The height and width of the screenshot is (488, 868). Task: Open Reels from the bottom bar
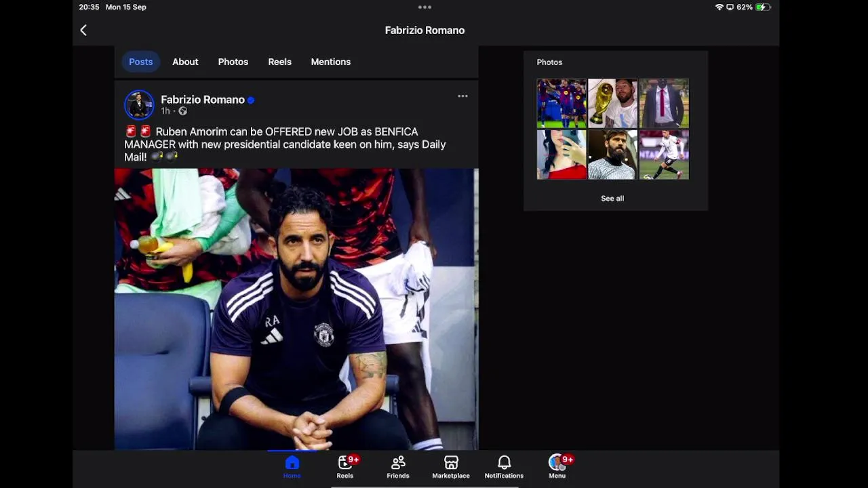coord(345,467)
